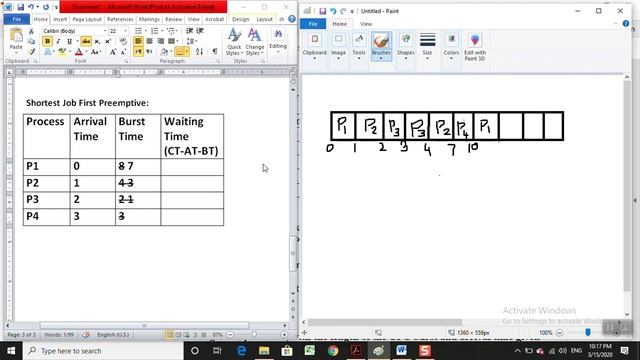The height and width of the screenshot is (360, 640).
Task: Open the File menu in Word
Action: (x=17, y=19)
